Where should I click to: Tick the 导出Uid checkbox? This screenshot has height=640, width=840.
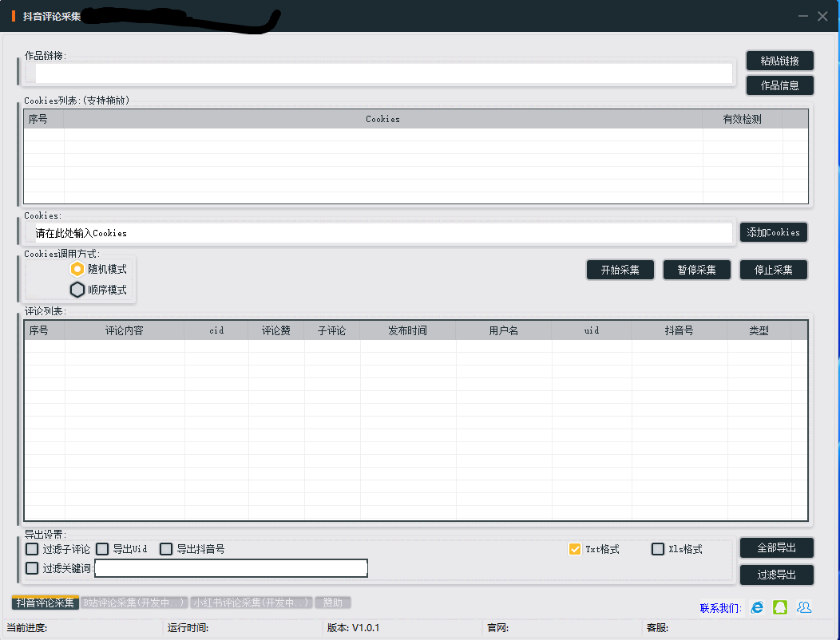pos(102,549)
